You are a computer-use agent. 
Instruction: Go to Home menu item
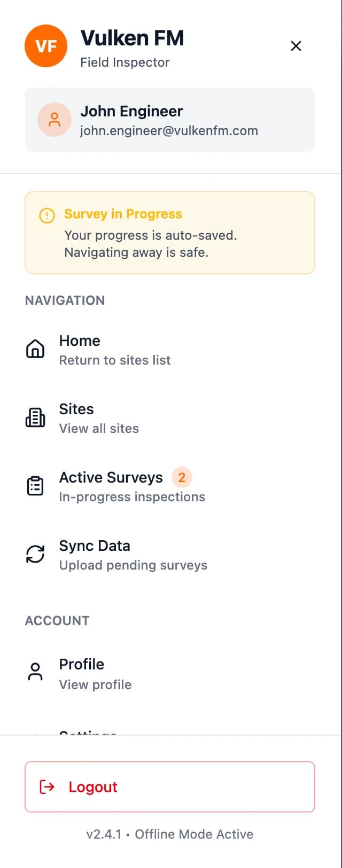click(x=115, y=350)
